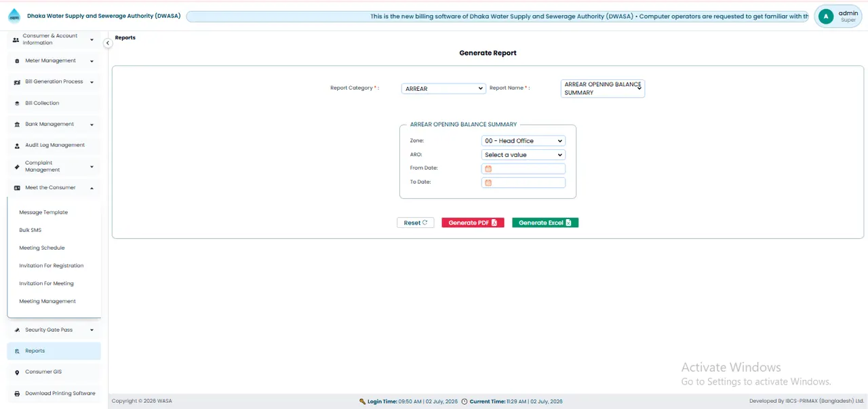
Task: Go to Audit Log Management menu item
Action: coord(54,145)
